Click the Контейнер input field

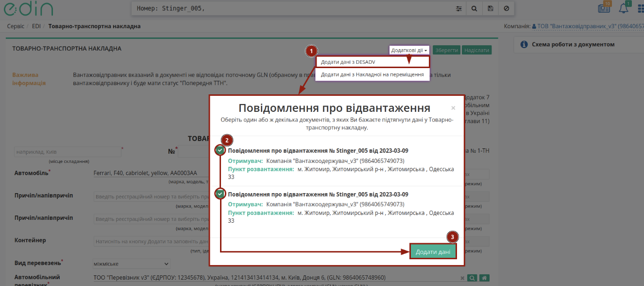coord(152,241)
